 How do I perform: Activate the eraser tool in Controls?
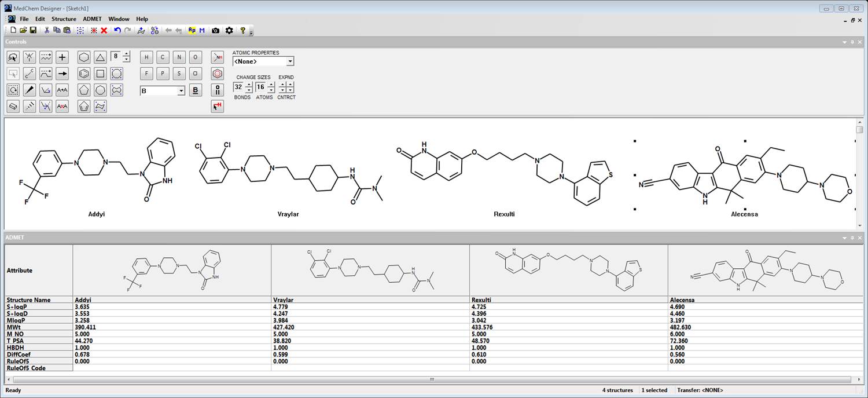[13, 106]
